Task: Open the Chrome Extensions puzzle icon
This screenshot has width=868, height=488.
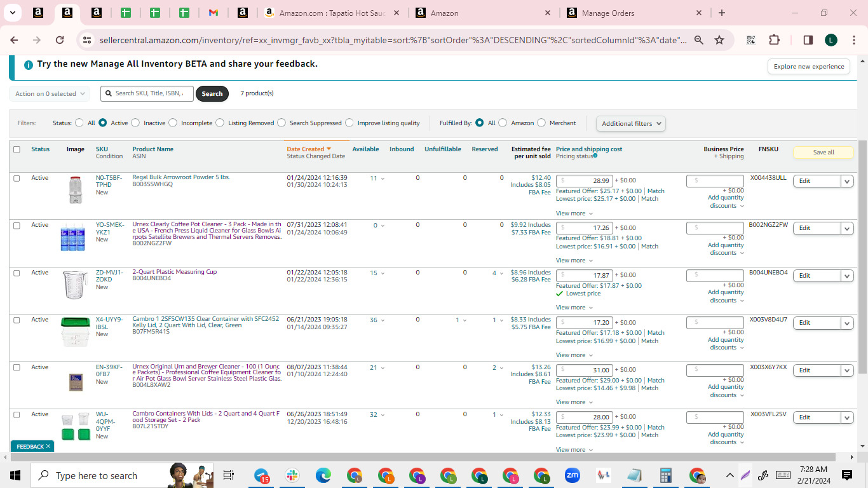Action: click(774, 40)
